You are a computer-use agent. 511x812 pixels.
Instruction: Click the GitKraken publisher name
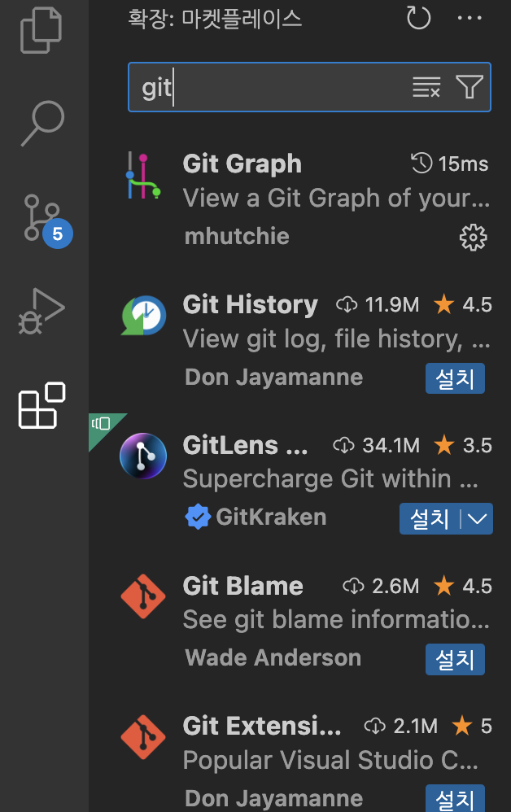pos(271,517)
